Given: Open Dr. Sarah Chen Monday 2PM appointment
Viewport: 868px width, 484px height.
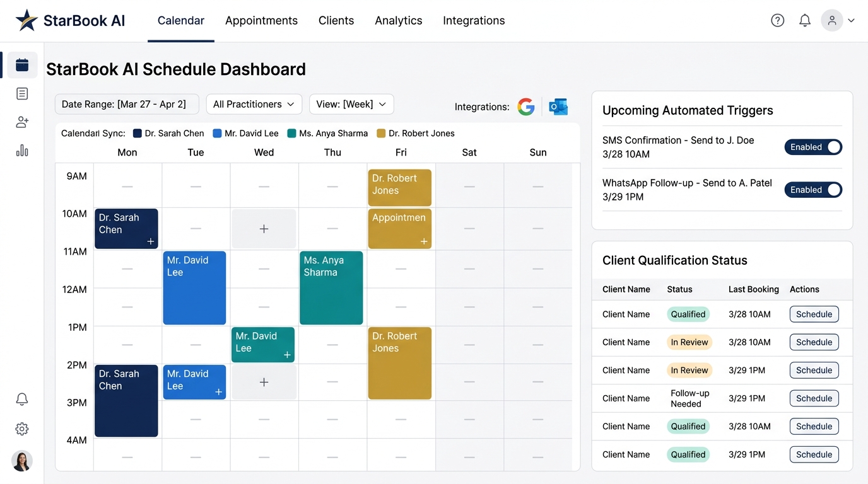Looking at the screenshot, I should [x=126, y=401].
